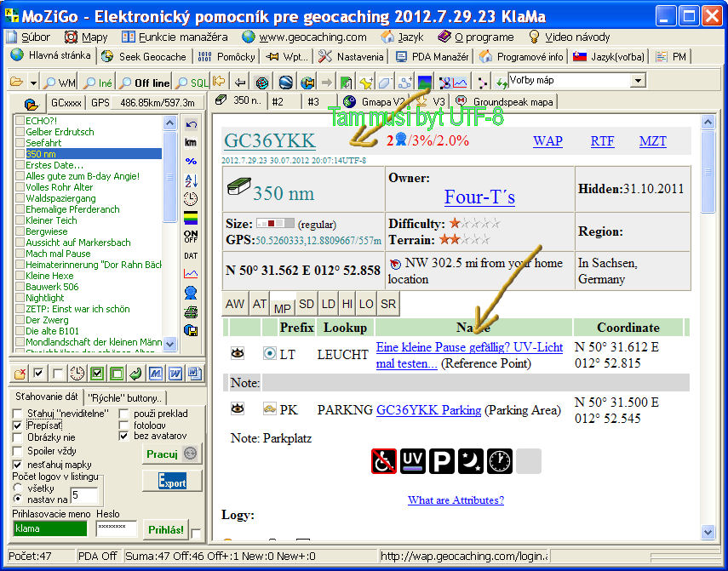Image resolution: width=728 pixels, height=571 pixels.
Task: Toggle nesťahuj mapky checkbox
Action: 18,465
